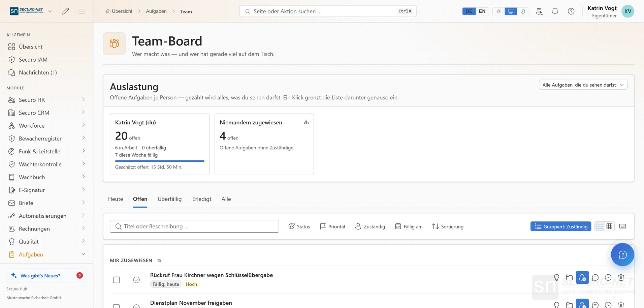The image size is (644, 308).
Task: Click the assign icon on the Niemandem zugewiesen card
Action: pyautogui.click(x=306, y=122)
